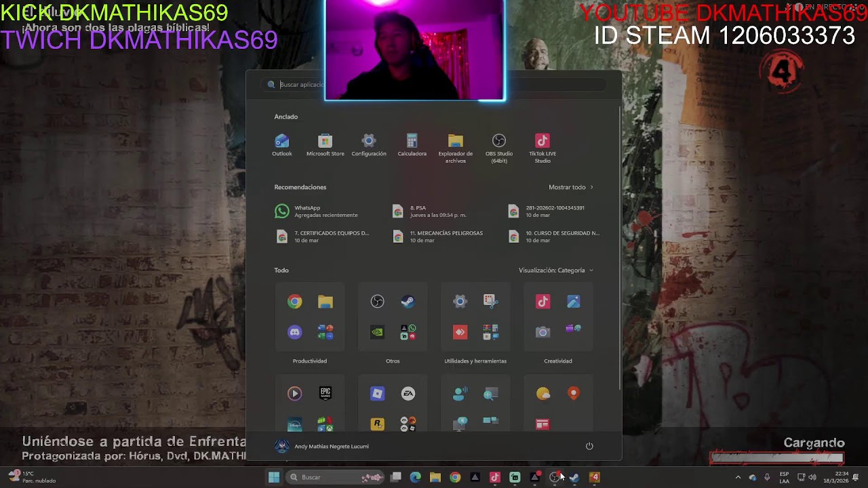The width and height of the screenshot is (868, 488).
Task: Launch Epic Games launcher icon
Action: 325,393
